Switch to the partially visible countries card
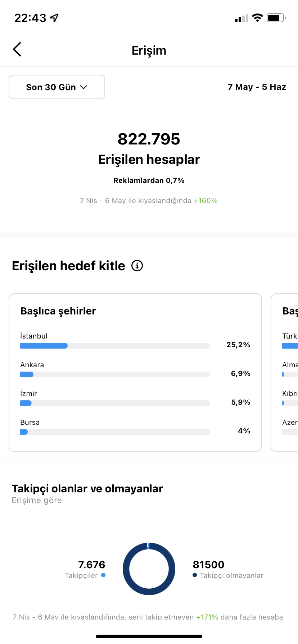 (x=285, y=373)
